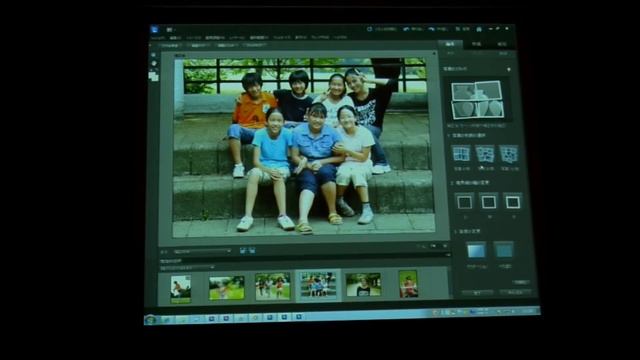
Task: Select the Quick edit mode sub-tab
Action: click(x=476, y=53)
